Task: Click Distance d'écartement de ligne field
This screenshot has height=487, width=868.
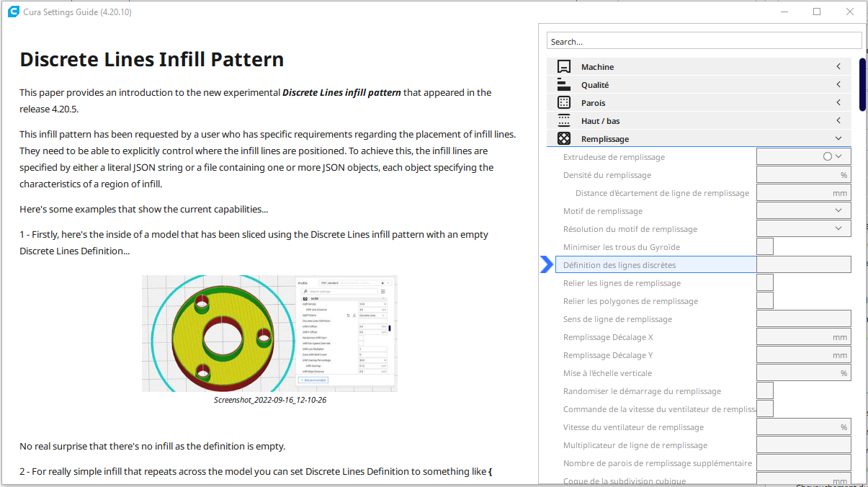Action: 804,192
